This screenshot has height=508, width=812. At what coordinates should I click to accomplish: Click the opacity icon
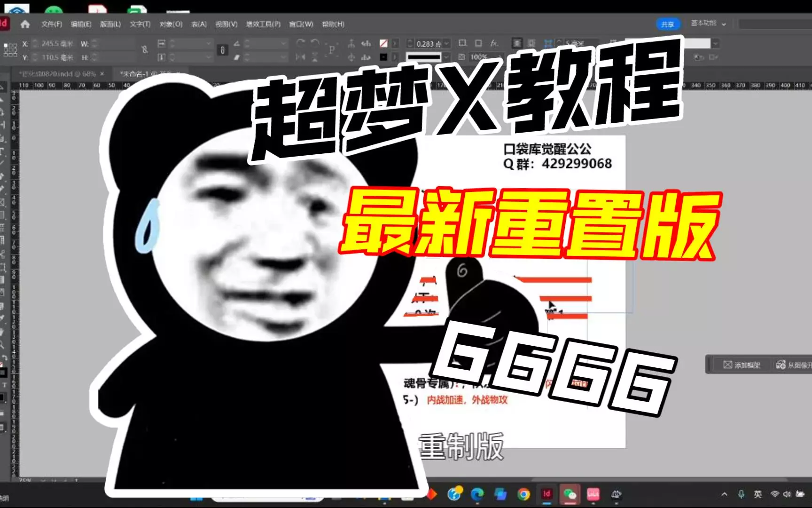462,57
